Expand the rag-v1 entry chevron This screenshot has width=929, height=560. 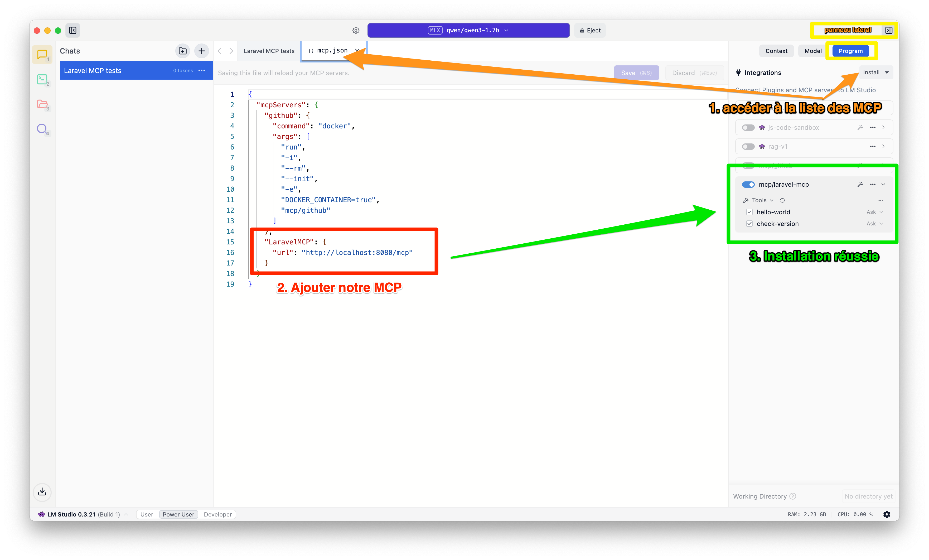883,146
